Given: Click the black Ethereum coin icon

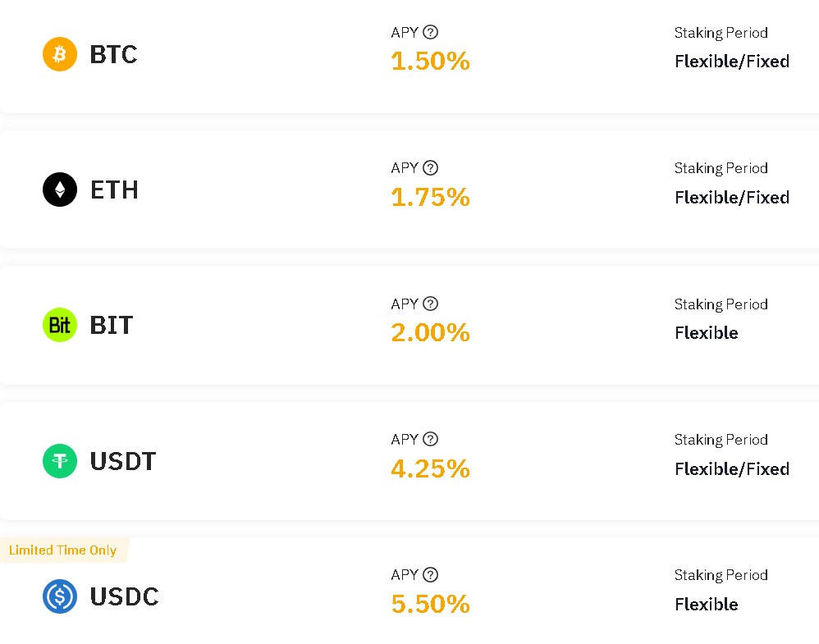Looking at the screenshot, I should click(x=60, y=190).
